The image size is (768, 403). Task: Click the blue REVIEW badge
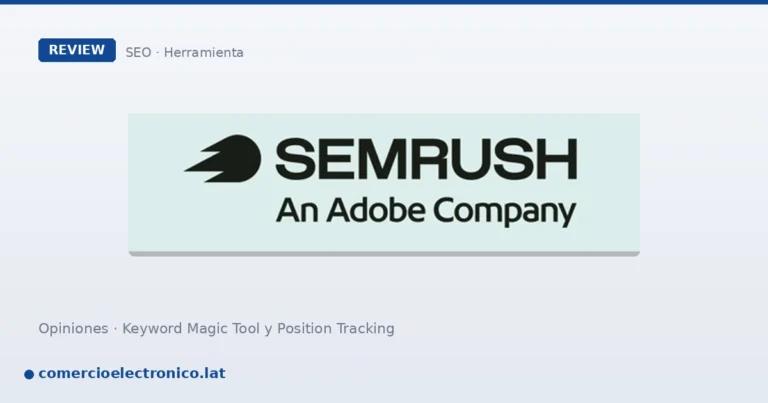click(77, 50)
